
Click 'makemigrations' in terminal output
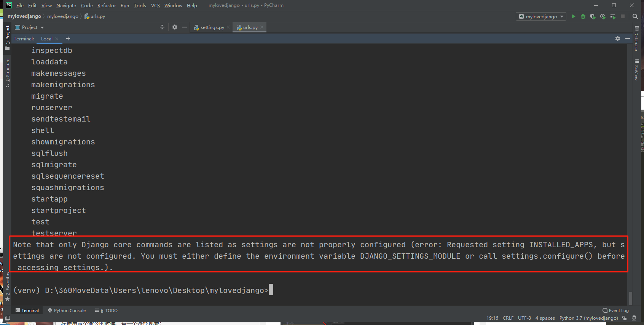tap(63, 85)
